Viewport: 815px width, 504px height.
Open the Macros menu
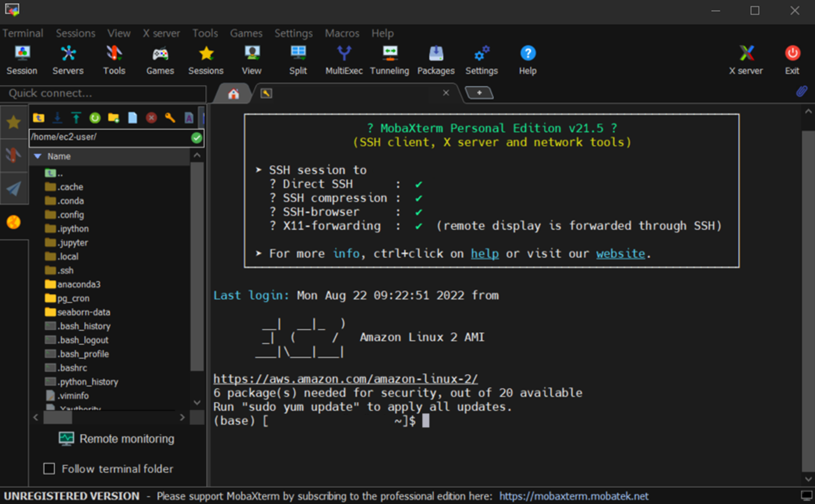(342, 33)
